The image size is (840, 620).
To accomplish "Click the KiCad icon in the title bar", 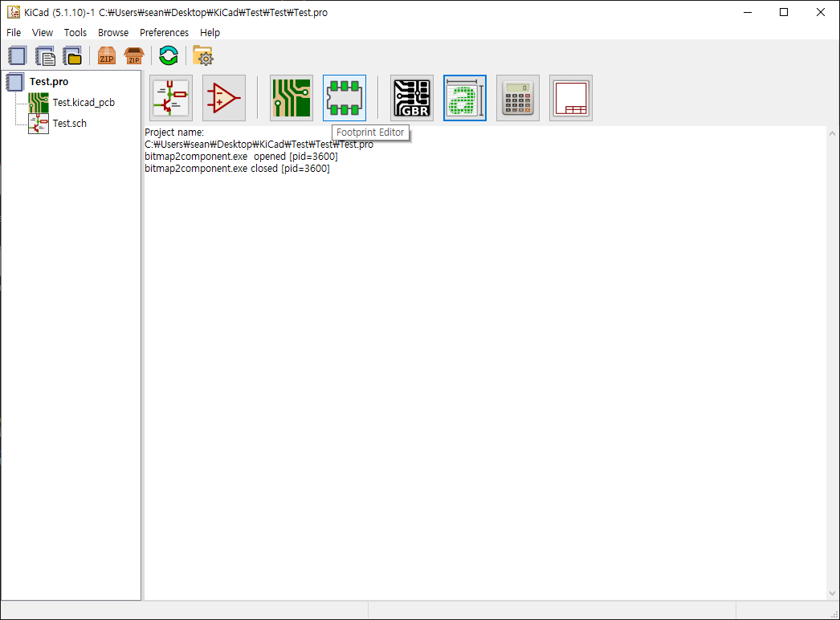I will 14,12.
